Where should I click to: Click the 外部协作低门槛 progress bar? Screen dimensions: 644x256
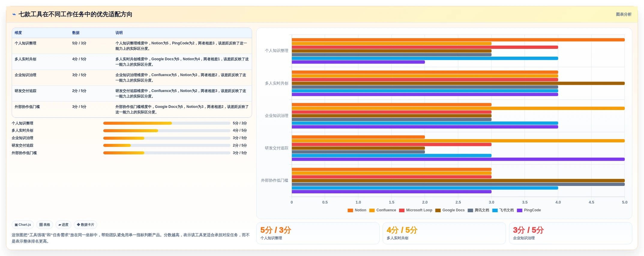[167, 153]
